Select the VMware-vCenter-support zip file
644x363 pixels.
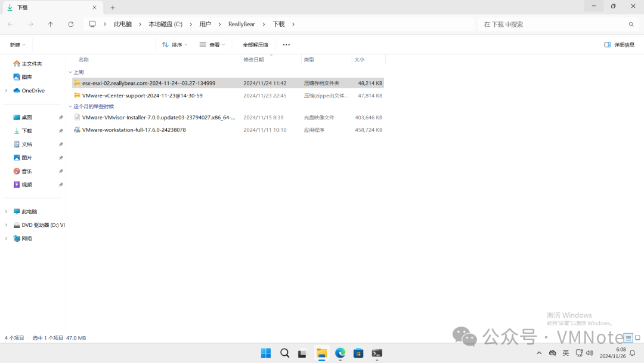(x=228, y=96)
